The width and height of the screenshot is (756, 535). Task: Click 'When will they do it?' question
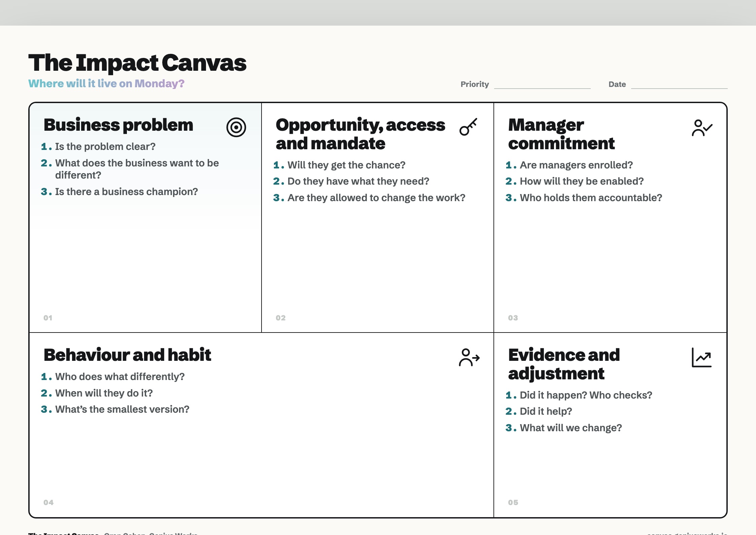point(104,393)
